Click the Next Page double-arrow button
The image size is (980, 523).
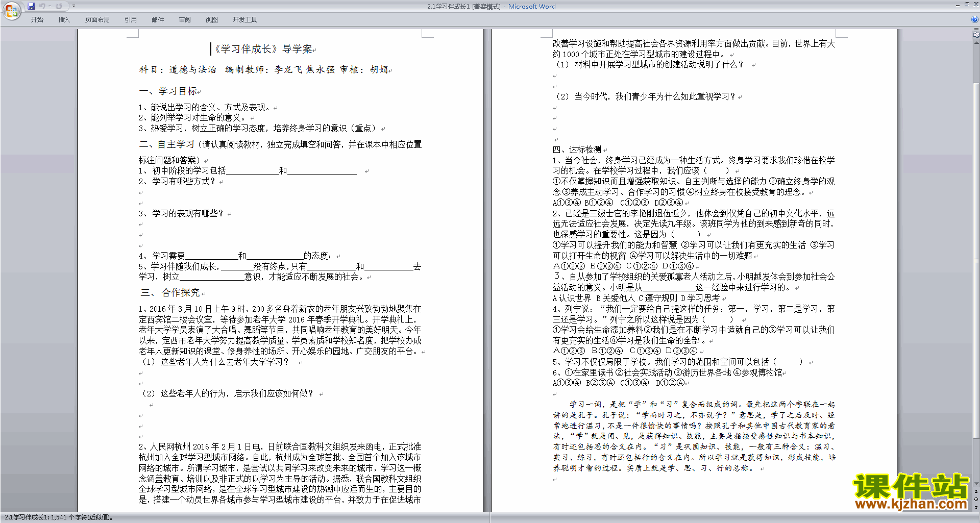click(x=976, y=507)
